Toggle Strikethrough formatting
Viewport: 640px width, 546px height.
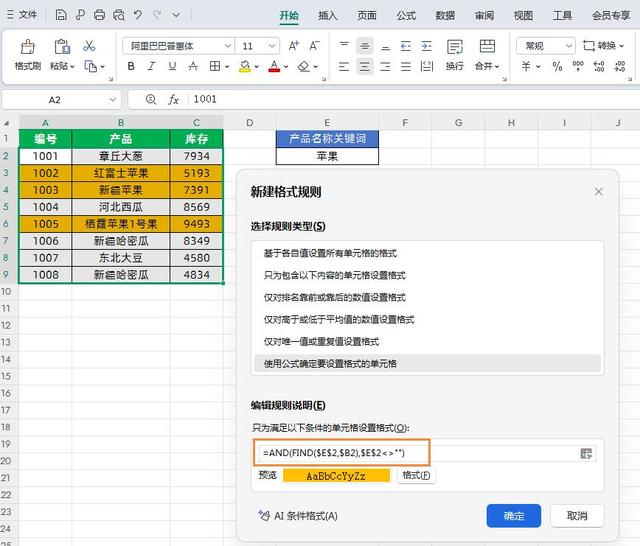[x=193, y=66]
